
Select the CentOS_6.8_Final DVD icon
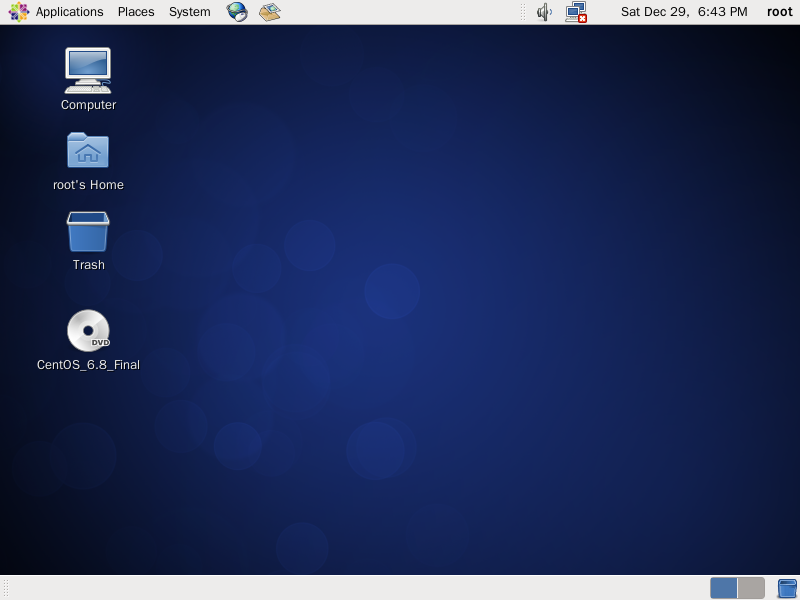[88, 331]
